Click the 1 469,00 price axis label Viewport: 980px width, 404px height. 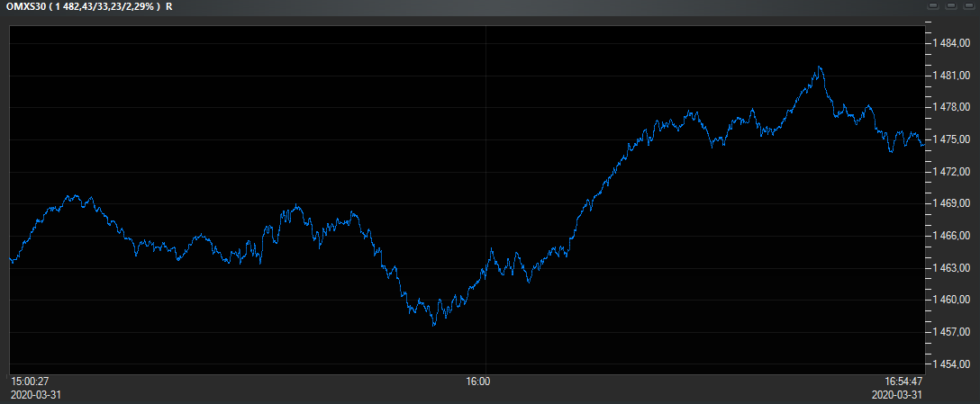point(954,203)
